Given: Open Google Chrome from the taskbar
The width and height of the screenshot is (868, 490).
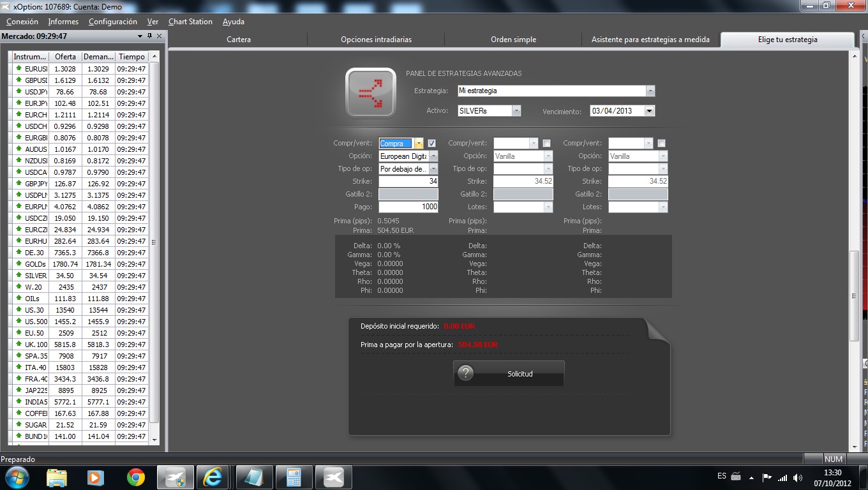Looking at the screenshot, I should pos(135,477).
